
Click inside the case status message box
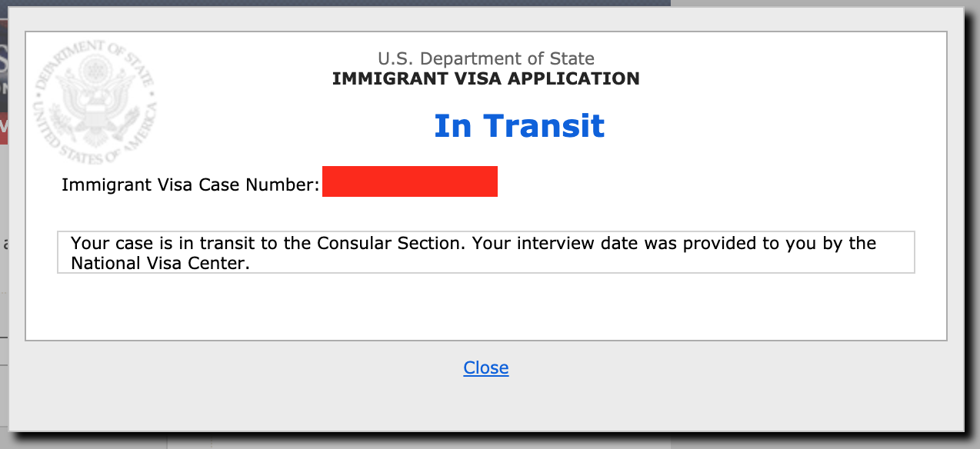(x=486, y=252)
